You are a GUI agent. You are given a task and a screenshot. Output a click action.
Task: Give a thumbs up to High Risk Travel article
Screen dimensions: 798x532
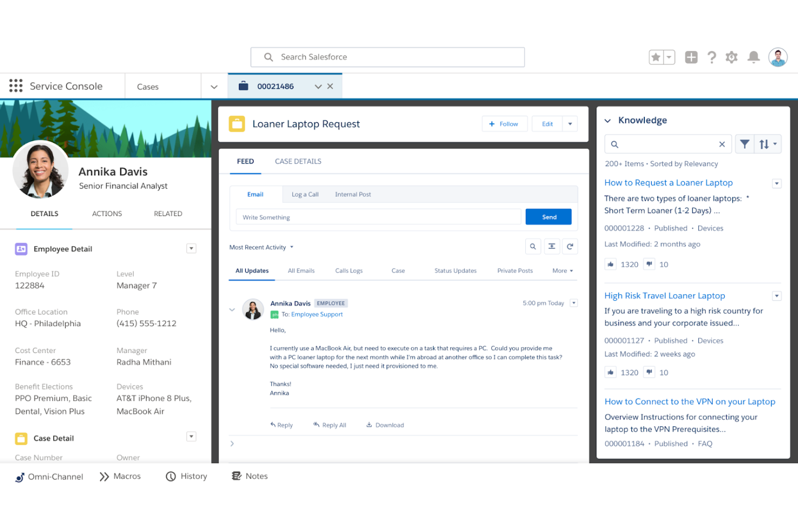pyautogui.click(x=610, y=372)
